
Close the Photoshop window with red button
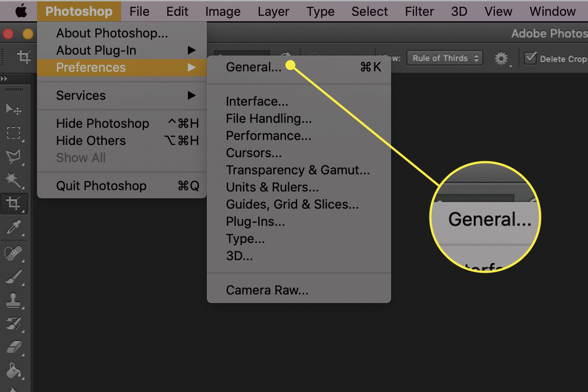pos(8,34)
